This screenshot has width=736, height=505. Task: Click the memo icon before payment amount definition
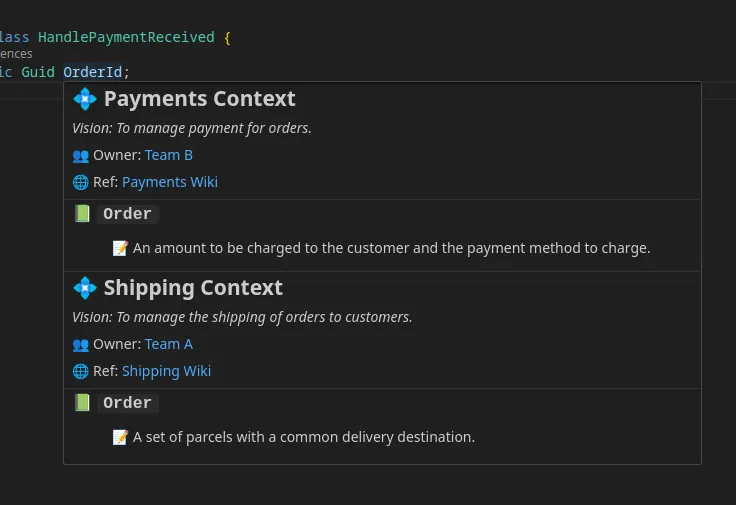120,248
